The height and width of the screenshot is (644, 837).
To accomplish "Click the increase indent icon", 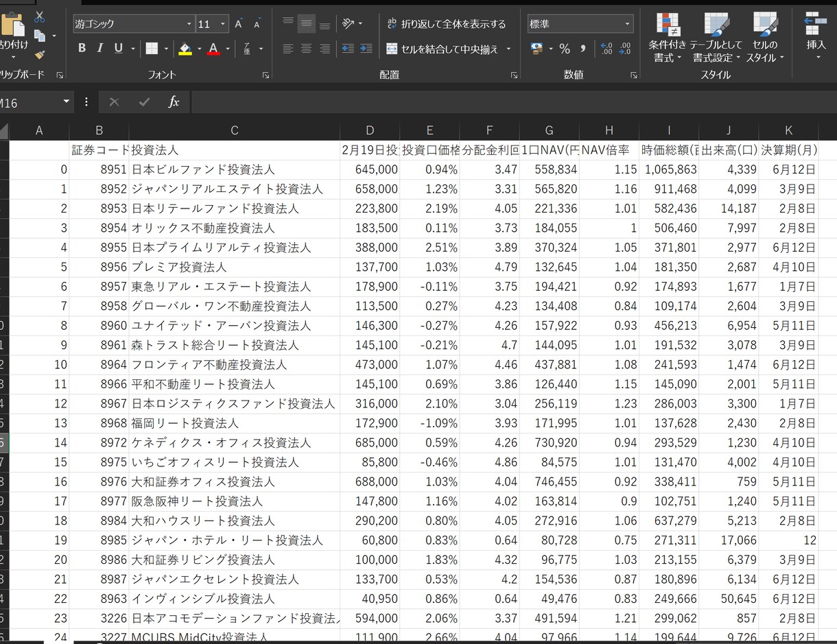I will click(366, 49).
